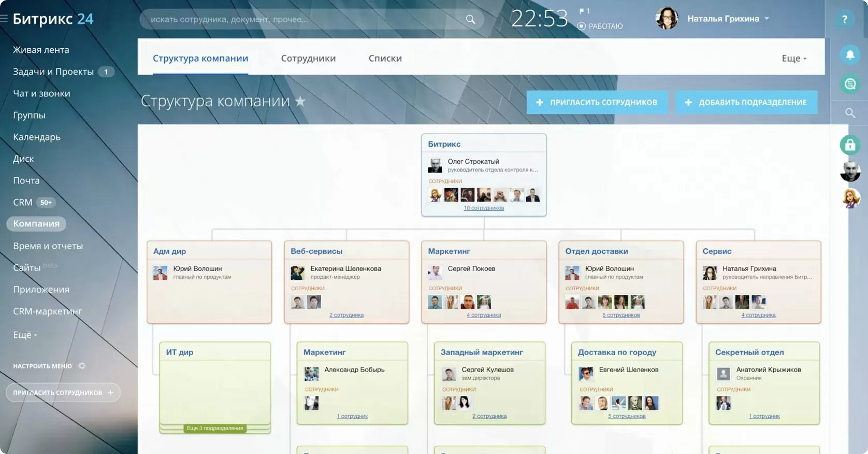Open Наталья Грихина profile avatar in header
The height and width of the screenshot is (454, 868).
pos(667,19)
